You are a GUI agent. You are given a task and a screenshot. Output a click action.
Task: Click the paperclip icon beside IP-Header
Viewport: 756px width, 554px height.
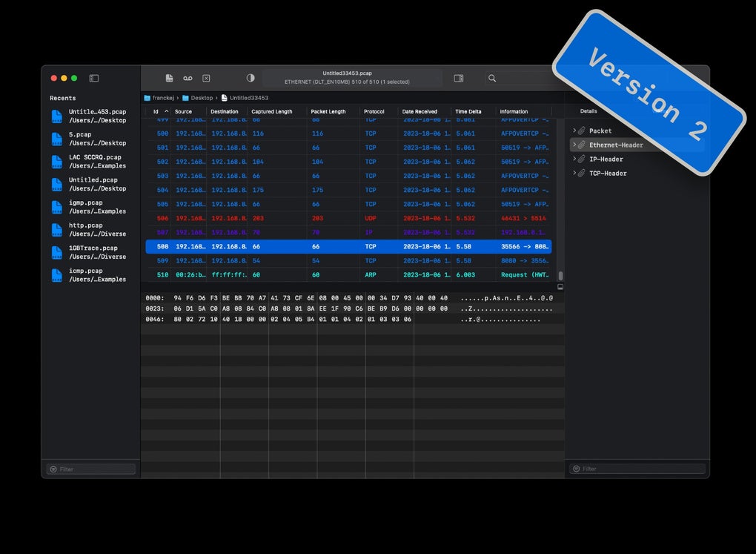582,159
